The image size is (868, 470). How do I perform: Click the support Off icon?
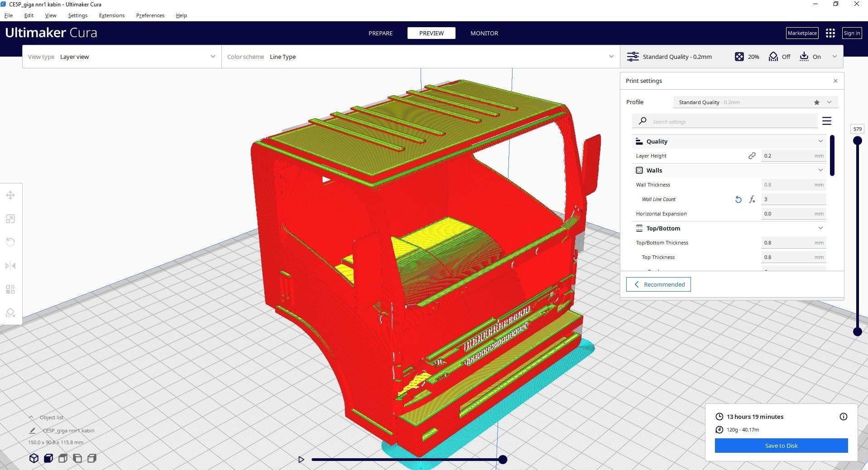pos(773,57)
